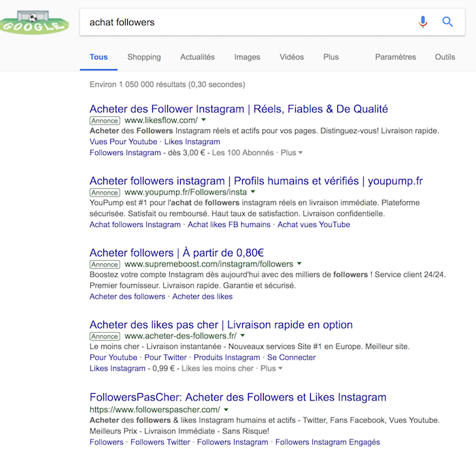
Task: Switch to the Images tab
Action: click(247, 57)
